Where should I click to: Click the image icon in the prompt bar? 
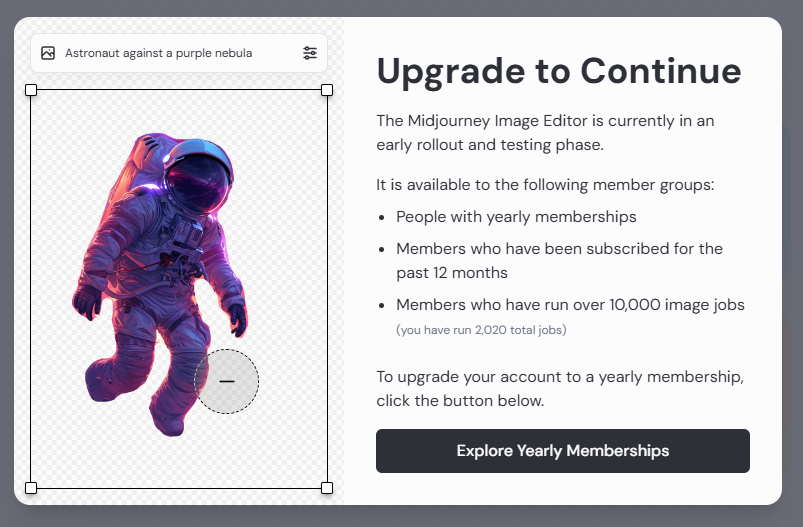pyautogui.click(x=48, y=53)
